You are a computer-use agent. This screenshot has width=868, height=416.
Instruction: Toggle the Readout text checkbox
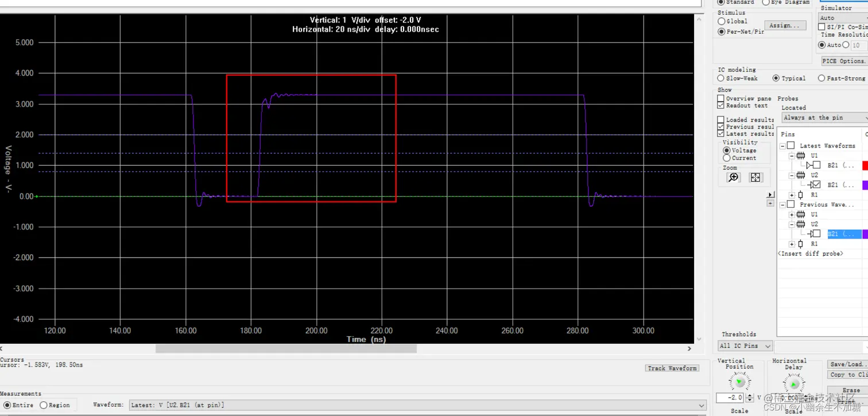(x=720, y=106)
